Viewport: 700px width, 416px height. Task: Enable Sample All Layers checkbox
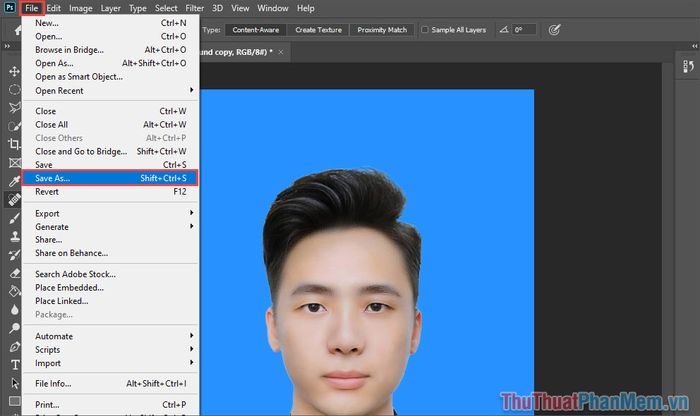coord(425,29)
